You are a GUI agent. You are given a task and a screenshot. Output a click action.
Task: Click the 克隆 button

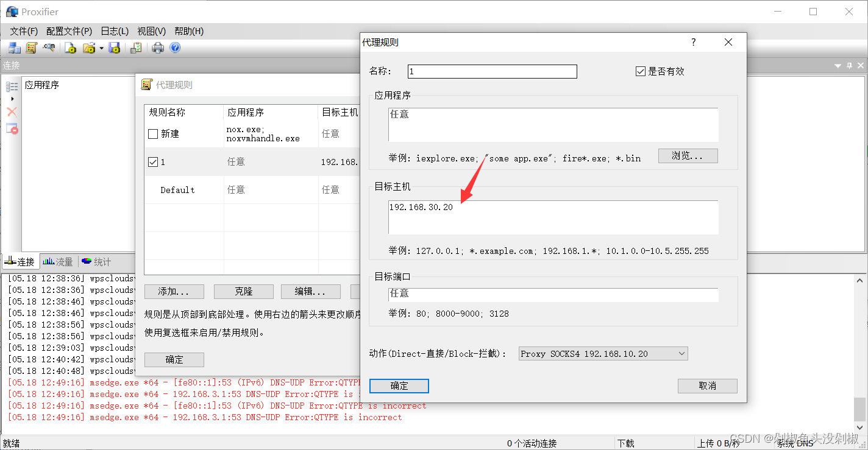tap(243, 292)
